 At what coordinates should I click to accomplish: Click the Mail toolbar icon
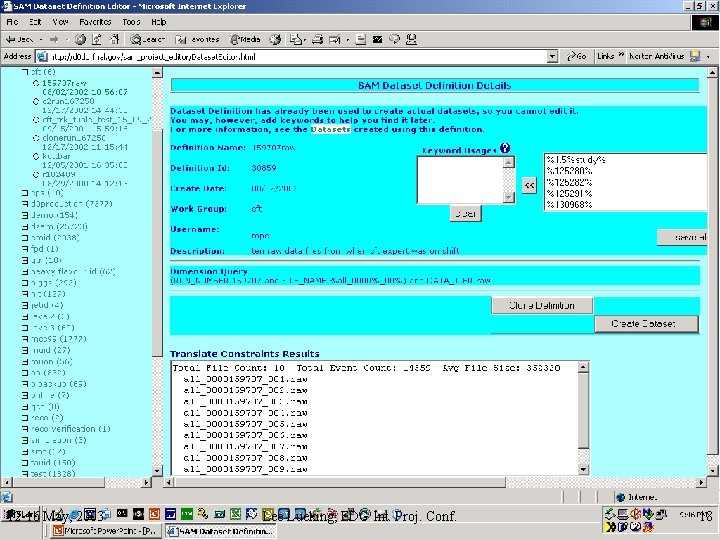click(x=297, y=39)
